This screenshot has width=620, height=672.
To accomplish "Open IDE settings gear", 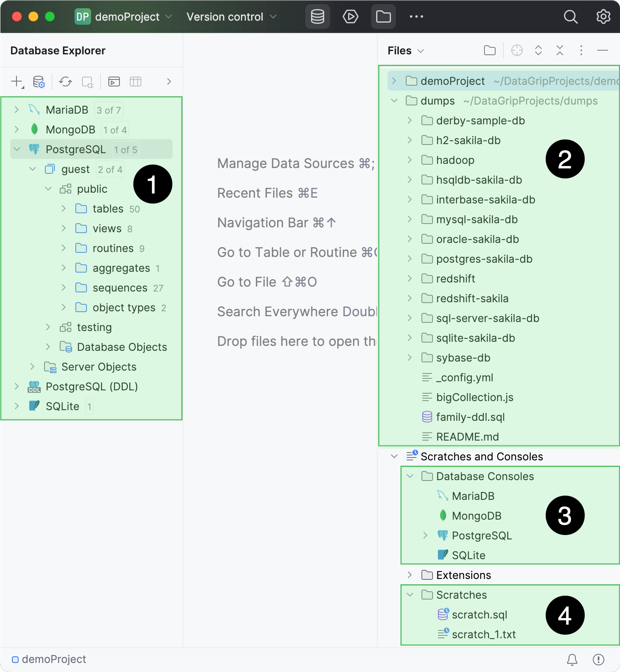I will 603,17.
